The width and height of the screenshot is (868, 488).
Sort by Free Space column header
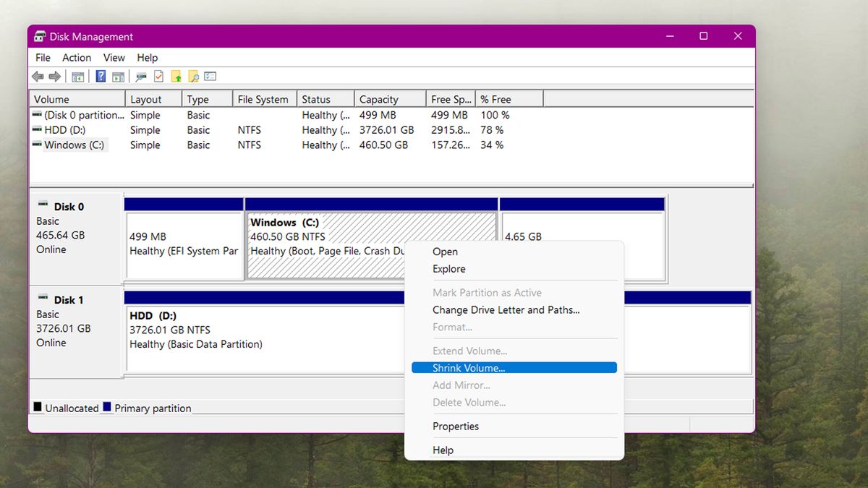point(451,100)
